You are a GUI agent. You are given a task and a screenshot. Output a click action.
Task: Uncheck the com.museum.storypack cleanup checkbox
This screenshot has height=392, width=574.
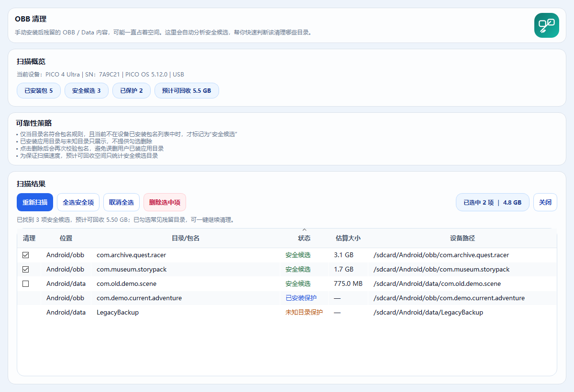coord(26,270)
